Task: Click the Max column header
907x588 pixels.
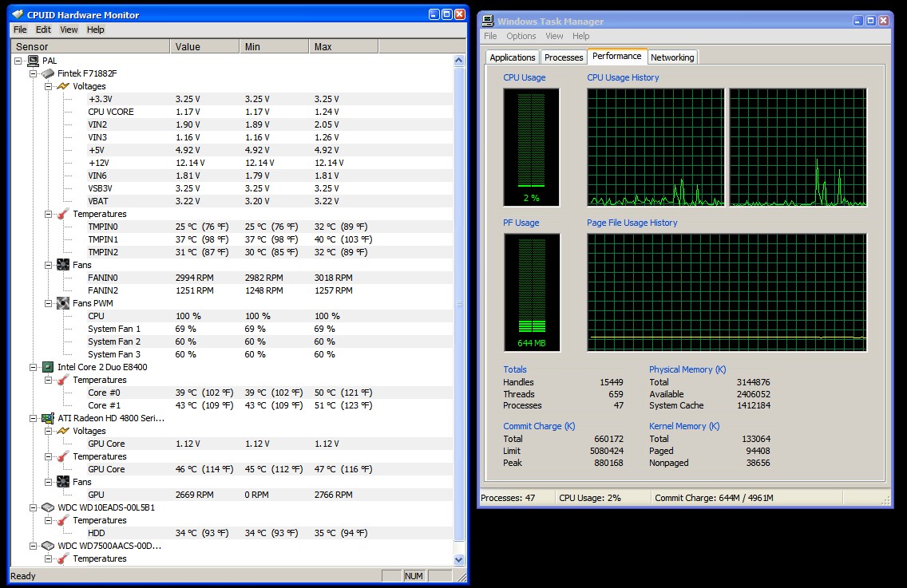Action: coord(343,47)
